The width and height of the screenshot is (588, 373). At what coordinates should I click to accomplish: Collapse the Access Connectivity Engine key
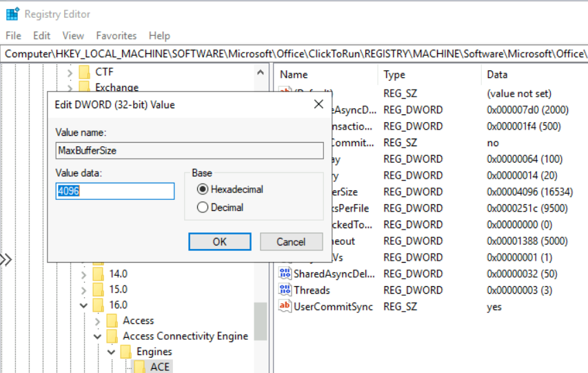(97, 336)
